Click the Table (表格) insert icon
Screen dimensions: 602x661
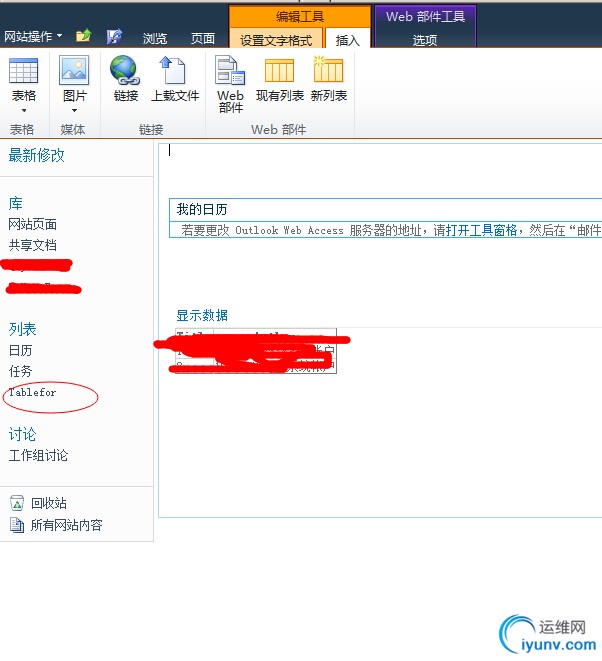[x=24, y=70]
